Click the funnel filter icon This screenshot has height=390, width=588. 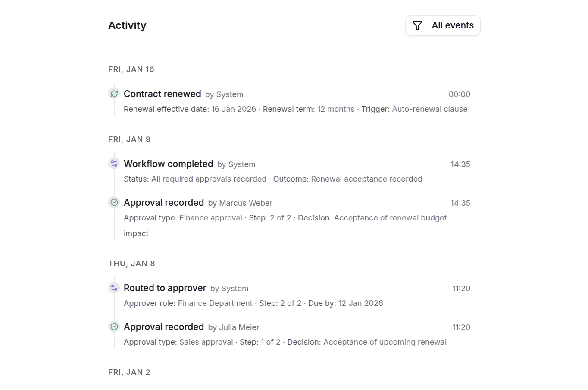[x=417, y=26]
